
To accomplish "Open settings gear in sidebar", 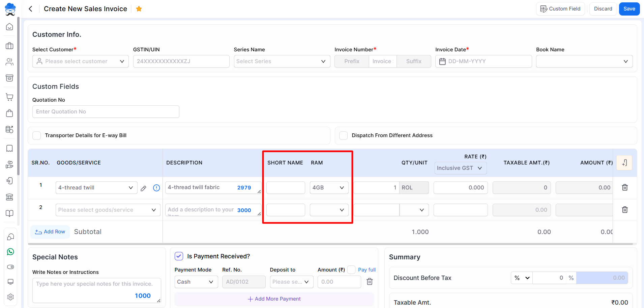I will tap(10, 297).
